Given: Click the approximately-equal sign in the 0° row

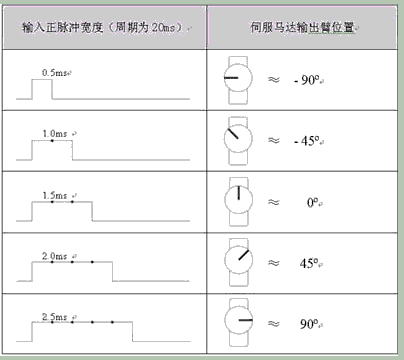Looking at the screenshot, I should coord(274,202).
